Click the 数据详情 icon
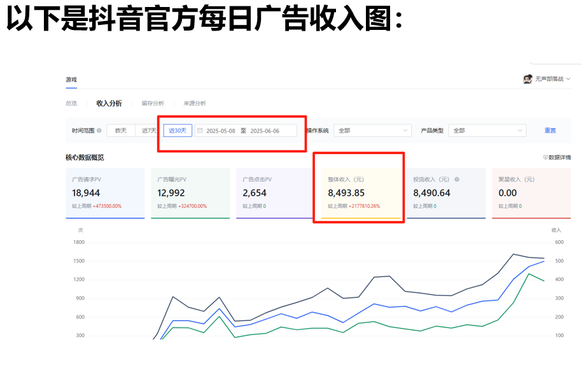 click(x=545, y=157)
